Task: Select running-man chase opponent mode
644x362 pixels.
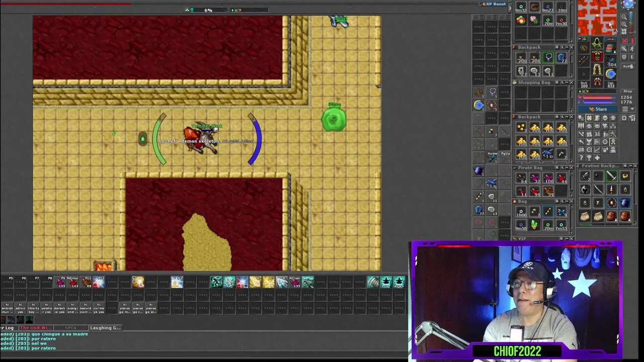Action: coord(632,49)
